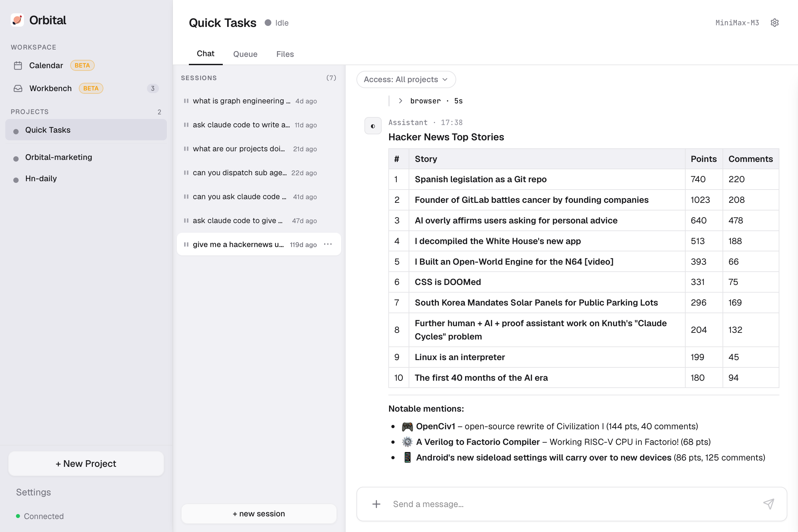The image size is (798, 532).
Task: Switch to the Queue tab
Action: click(245, 54)
